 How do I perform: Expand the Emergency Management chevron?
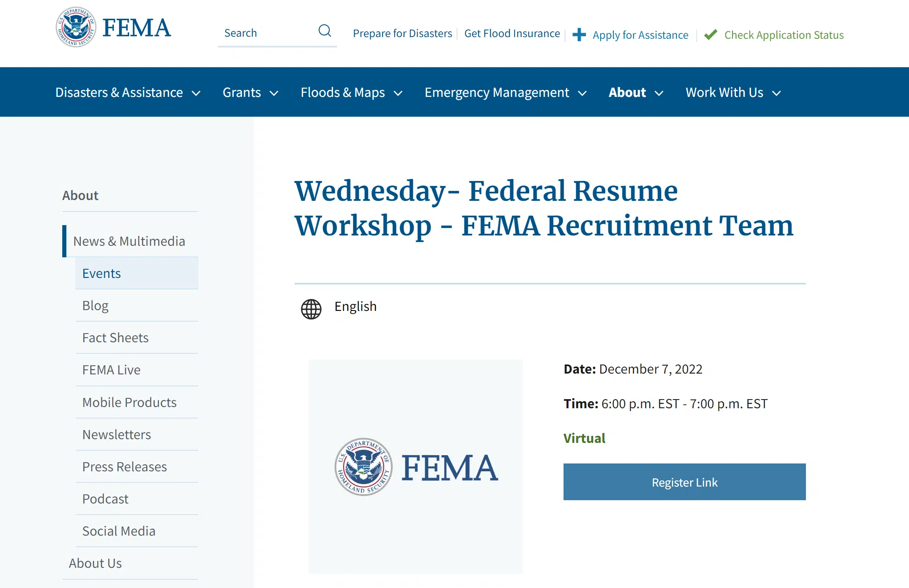click(x=582, y=93)
